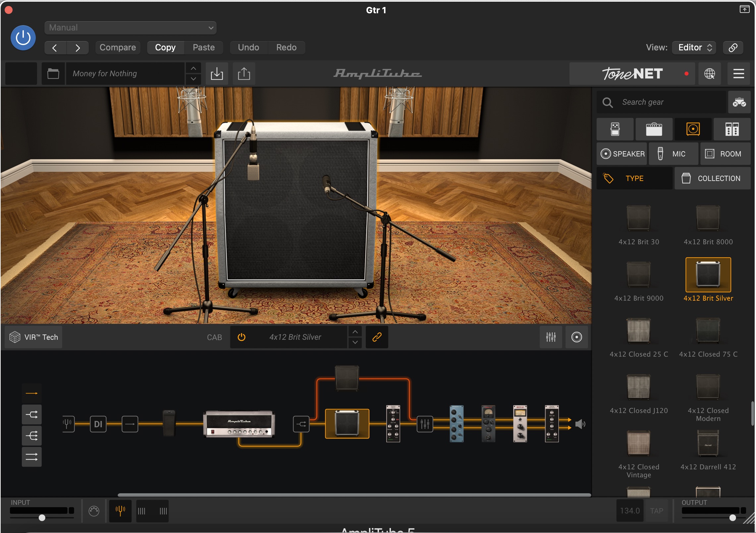
Task: Open the hamburger main menu
Action: click(738, 73)
